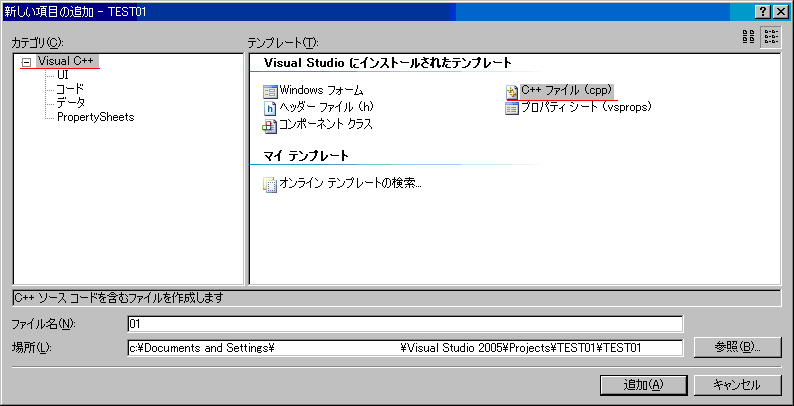Close the dialog with X button
This screenshot has width=794, height=406.
[x=780, y=12]
